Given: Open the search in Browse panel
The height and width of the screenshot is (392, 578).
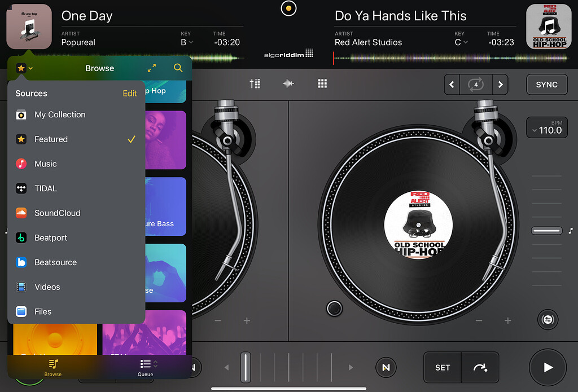Looking at the screenshot, I should click(178, 68).
